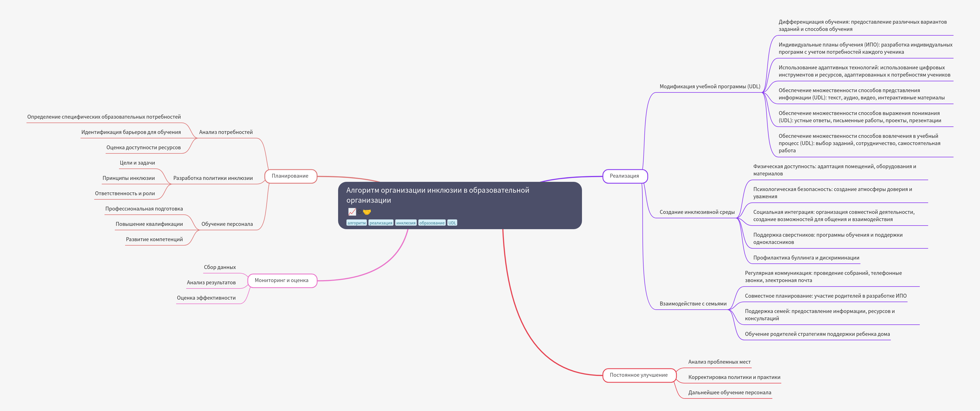
Task: Click the 'Регулярная коммуникация' leaf
Action: pos(823,277)
